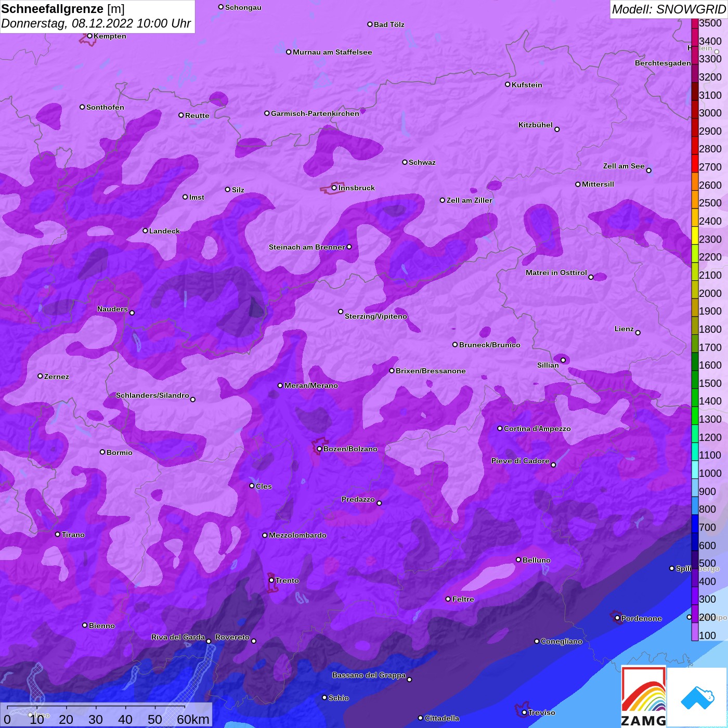Viewport: 728px width, 728px height.
Task: Click the Mezzolombardo label
Action: coord(297,535)
